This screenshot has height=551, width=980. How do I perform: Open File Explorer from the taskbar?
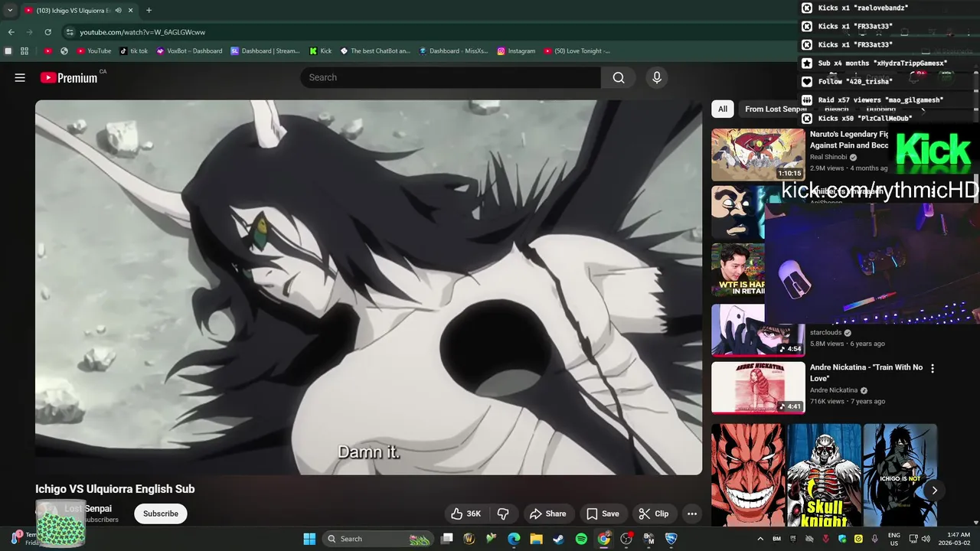point(536,539)
